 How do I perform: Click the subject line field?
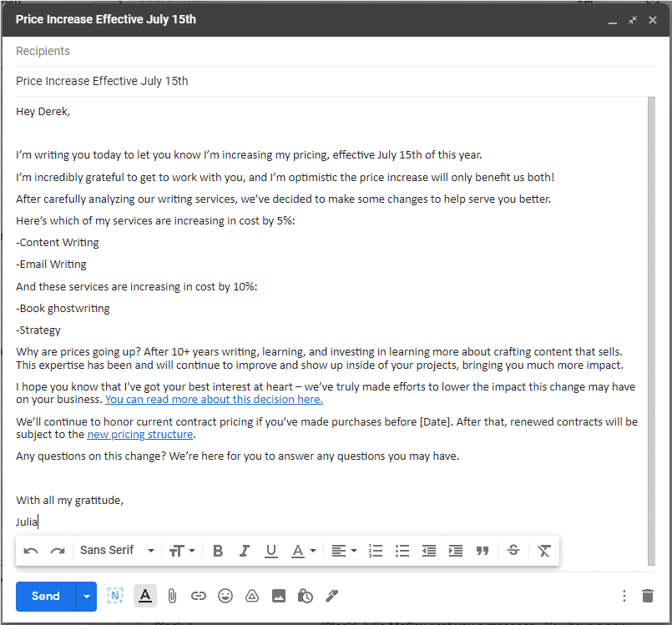[336, 81]
